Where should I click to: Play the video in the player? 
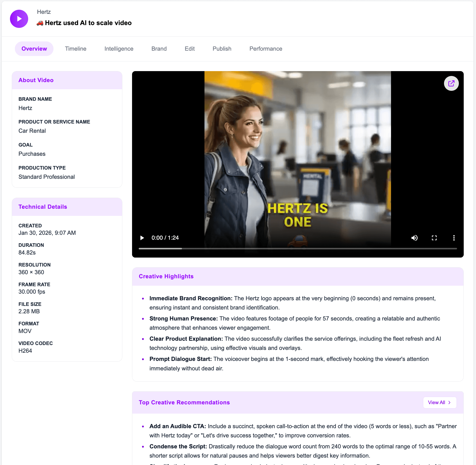coord(142,238)
